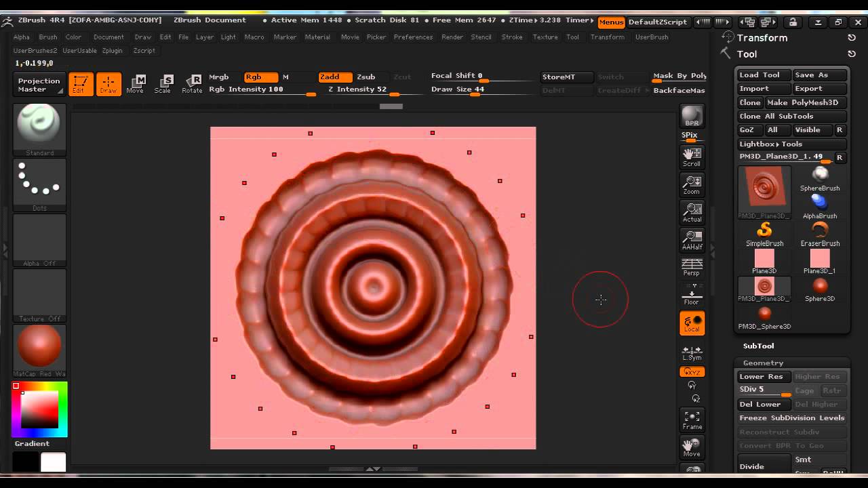
Task: Click the AAHalf view icon
Action: pos(692,241)
